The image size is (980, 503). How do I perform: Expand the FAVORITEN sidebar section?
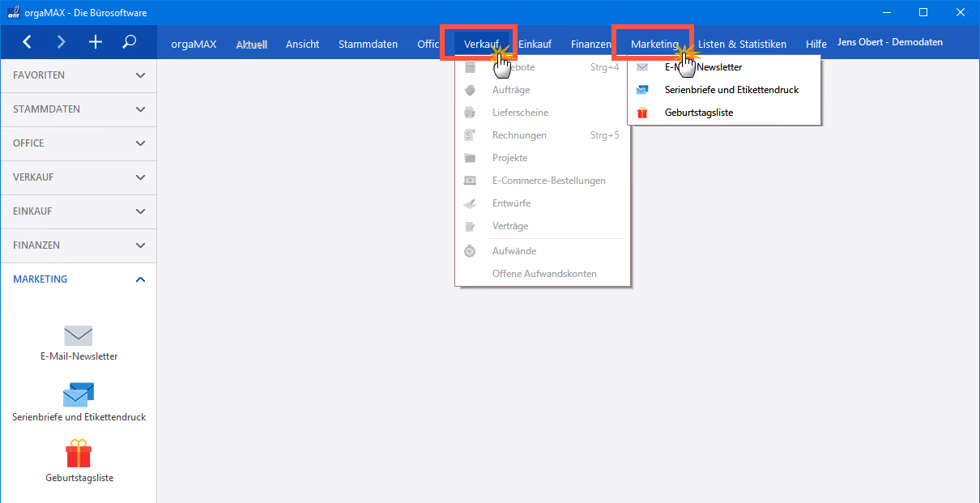(79, 75)
